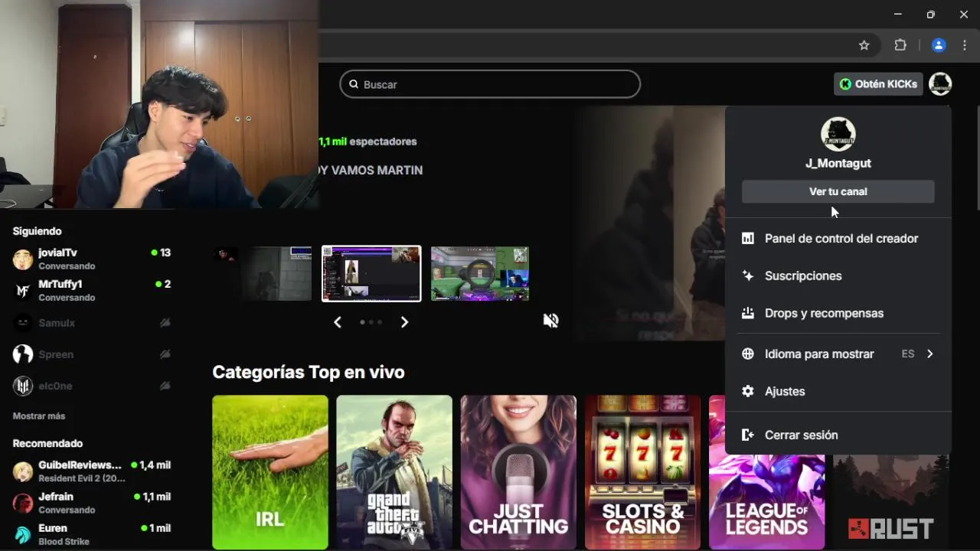
Task: Click the carousel pagination dots
Action: (371, 322)
